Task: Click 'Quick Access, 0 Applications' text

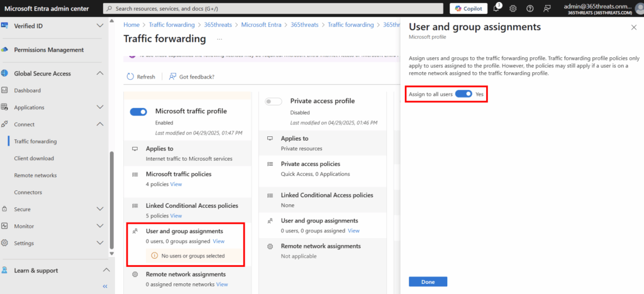Action: (x=316, y=174)
